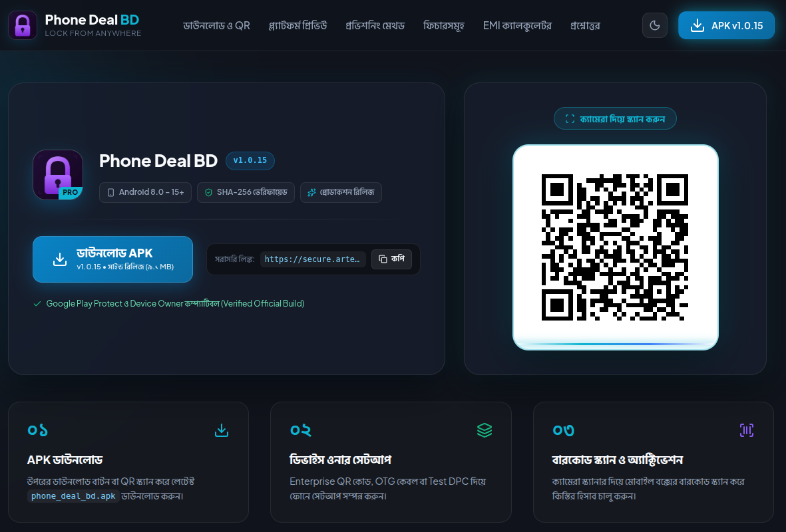Click the Phone Deal BD lock logo in header
The width and height of the screenshot is (786, 532).
(23, 25)
